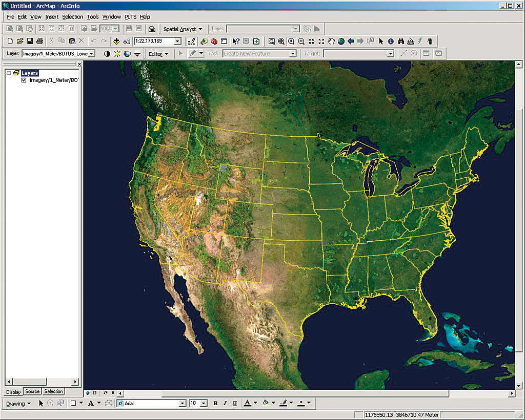Open the Help menu
The width and height of the screenshot is (525, 420).
coord(145,17)
